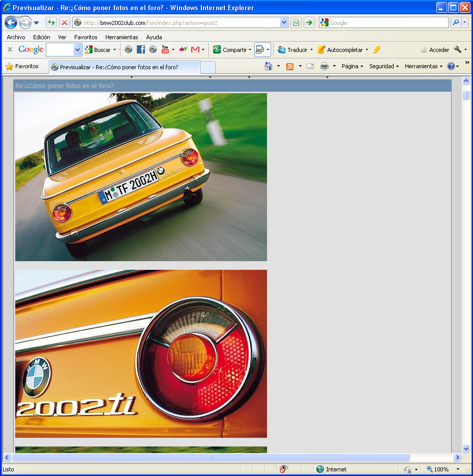Click the Favoritos star button
The image size is (473, 476).
[22, 66]
